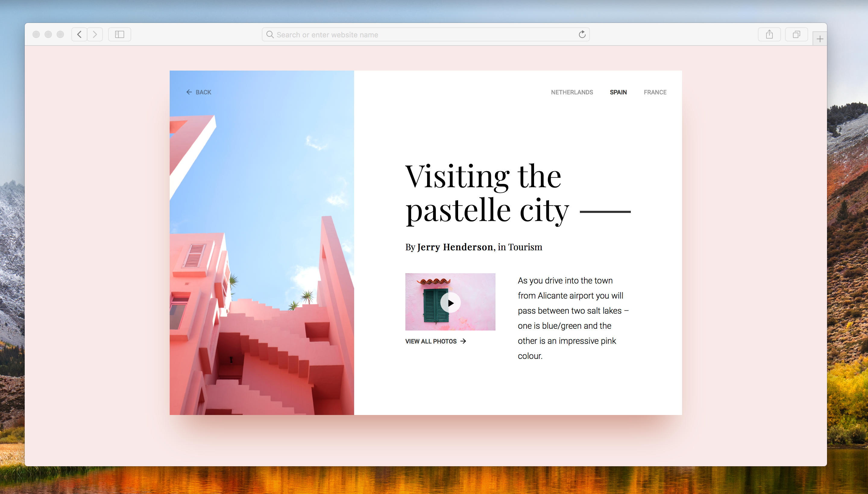Click the green window zoom button

tap(60, 34)
